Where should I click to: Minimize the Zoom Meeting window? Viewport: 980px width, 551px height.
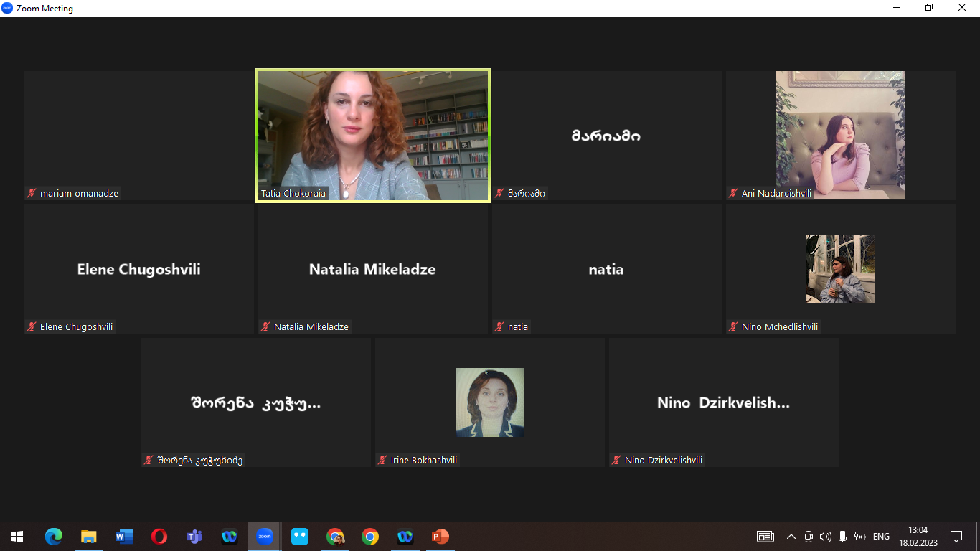(x=897, y=8)
